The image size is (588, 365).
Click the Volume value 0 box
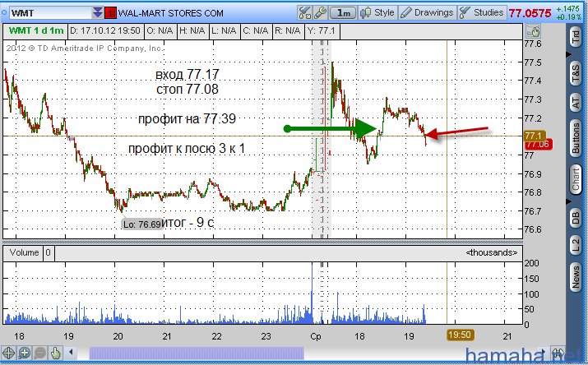coord(49,253)
